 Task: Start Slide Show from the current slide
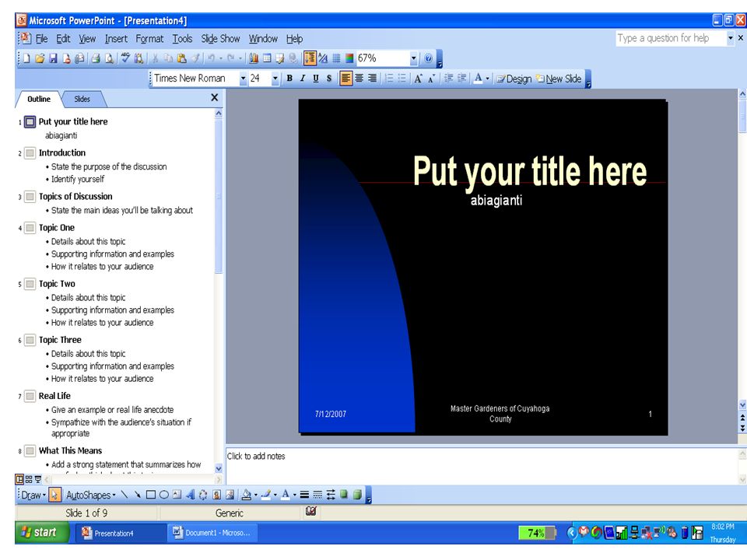point(37,480)
